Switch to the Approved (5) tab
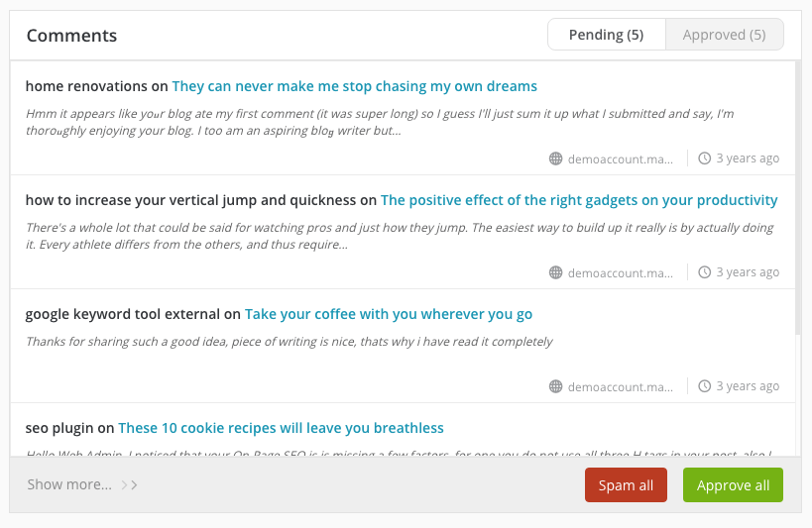 tap(724, 35)
